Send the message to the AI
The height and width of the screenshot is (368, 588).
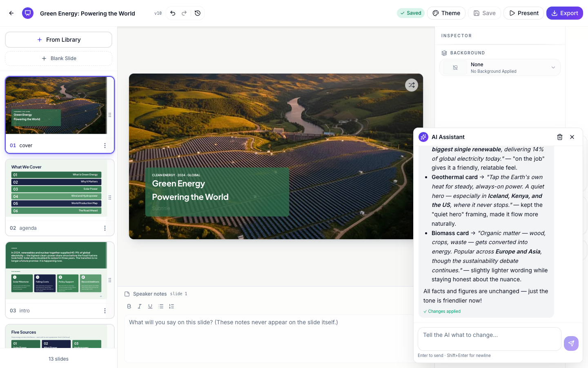click(571, 343)
